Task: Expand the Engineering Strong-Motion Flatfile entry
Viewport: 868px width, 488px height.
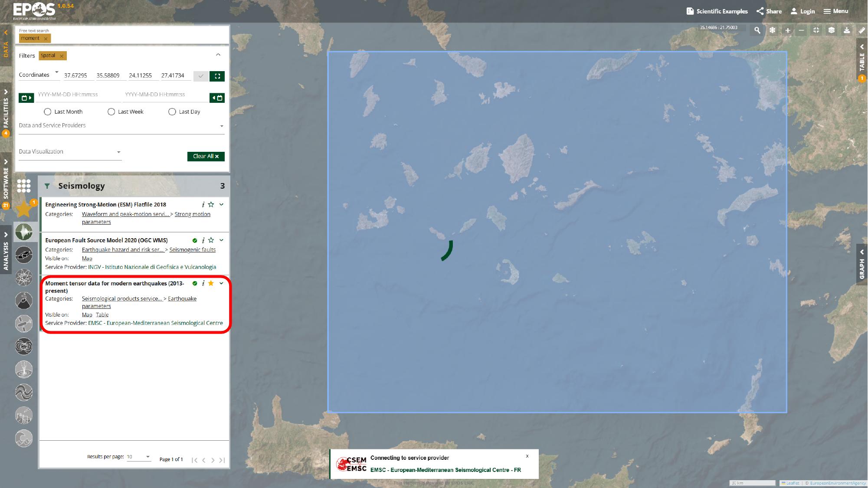Action: (221, 204)
